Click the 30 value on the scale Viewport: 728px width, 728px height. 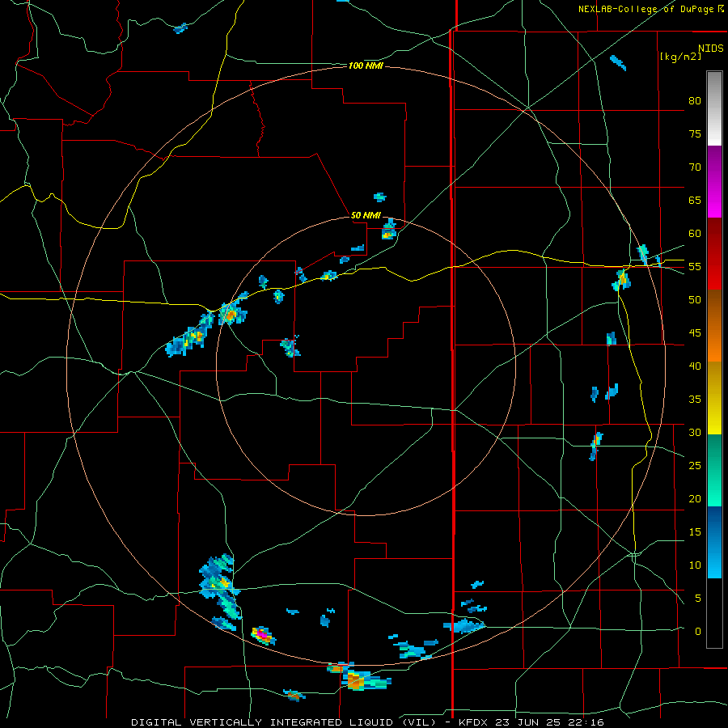pos(695,432)
